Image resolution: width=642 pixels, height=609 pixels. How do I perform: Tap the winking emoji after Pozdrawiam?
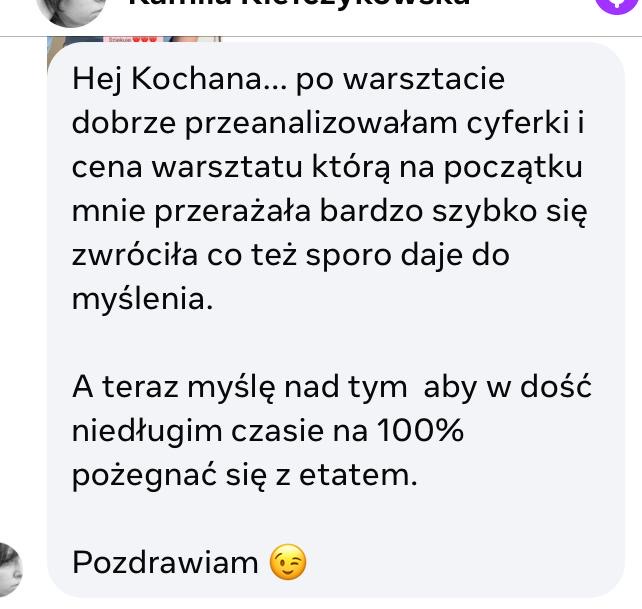[x=288, y=562]
